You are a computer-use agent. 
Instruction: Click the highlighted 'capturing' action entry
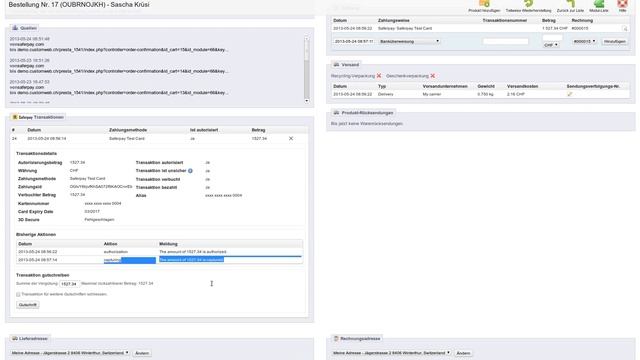112,260
